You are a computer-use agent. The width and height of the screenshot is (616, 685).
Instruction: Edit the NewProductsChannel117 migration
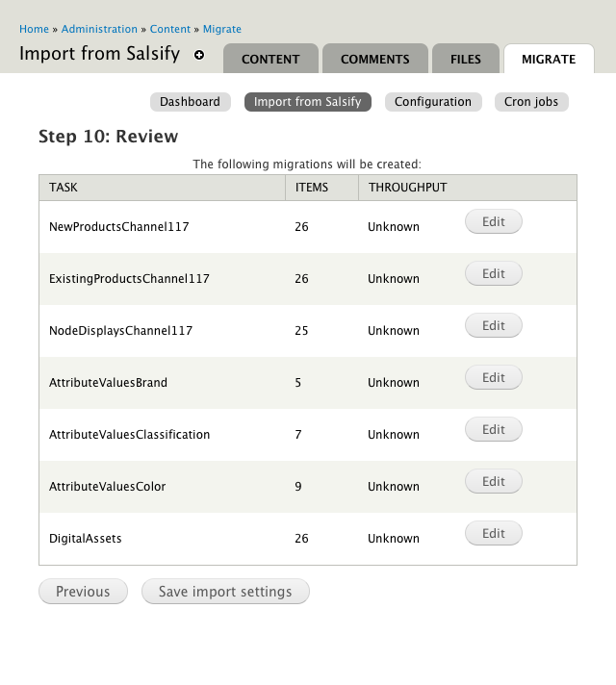[x=494, y=222]
